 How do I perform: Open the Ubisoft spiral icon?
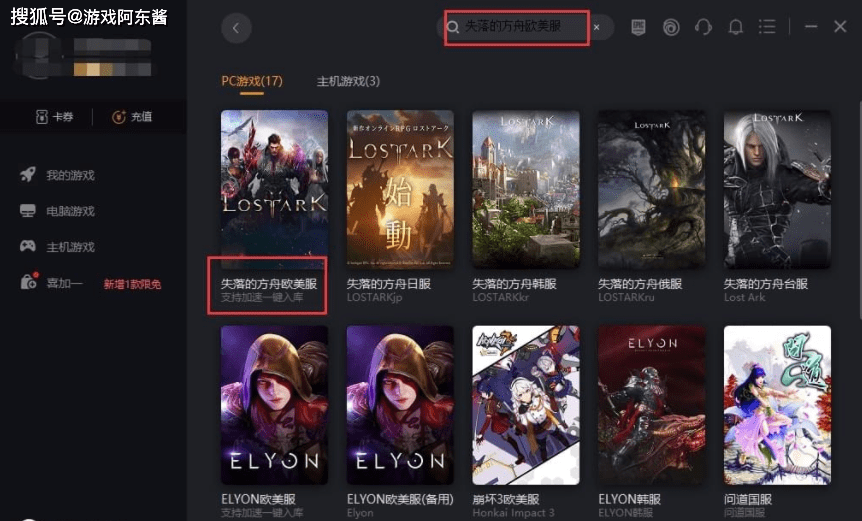671,27
